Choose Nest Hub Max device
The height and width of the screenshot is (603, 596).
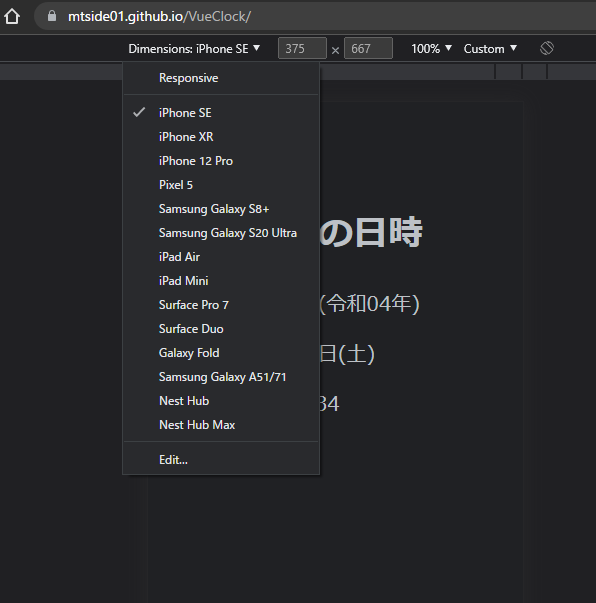pyautogui.click(x=221, y=425)
